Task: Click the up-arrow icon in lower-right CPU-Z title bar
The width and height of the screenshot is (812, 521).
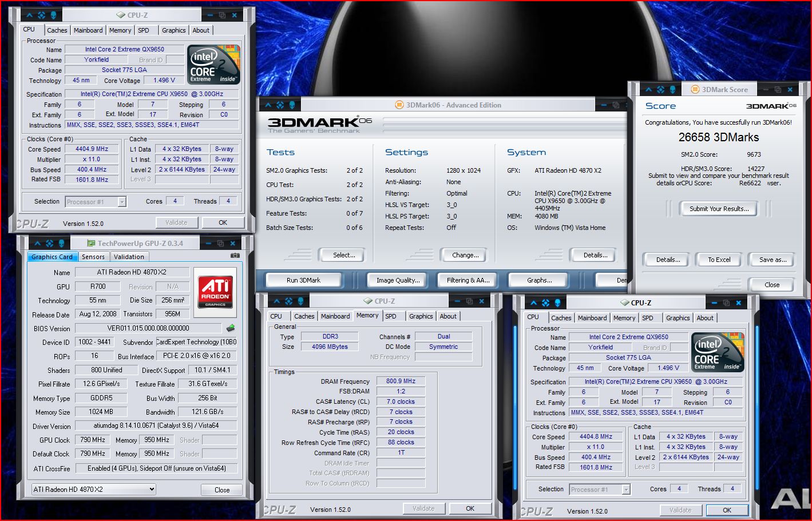Action: pos(533,303)
